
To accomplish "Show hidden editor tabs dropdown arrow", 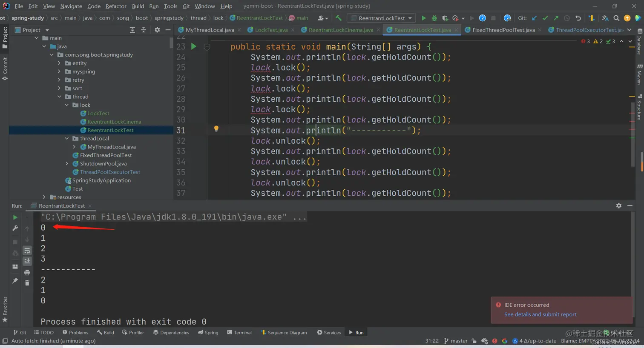I will click(629, 30).
